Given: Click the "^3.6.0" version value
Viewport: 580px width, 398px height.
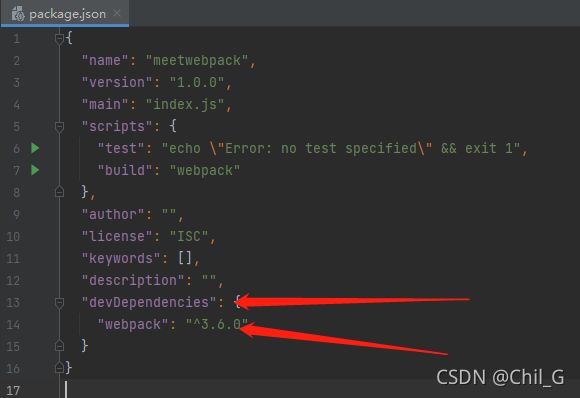Looking at the screenshot, I should pos(217,324).
